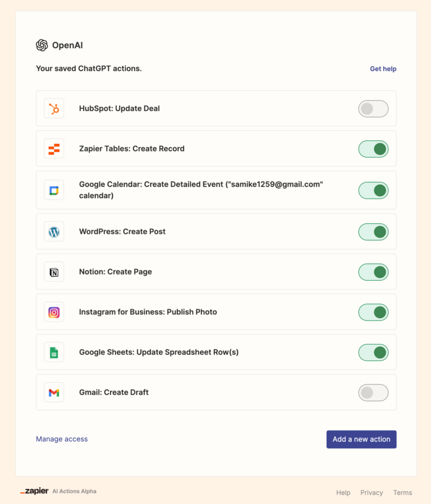
Task: Toggle off Notion Create Page action
Action: point(373,272)
